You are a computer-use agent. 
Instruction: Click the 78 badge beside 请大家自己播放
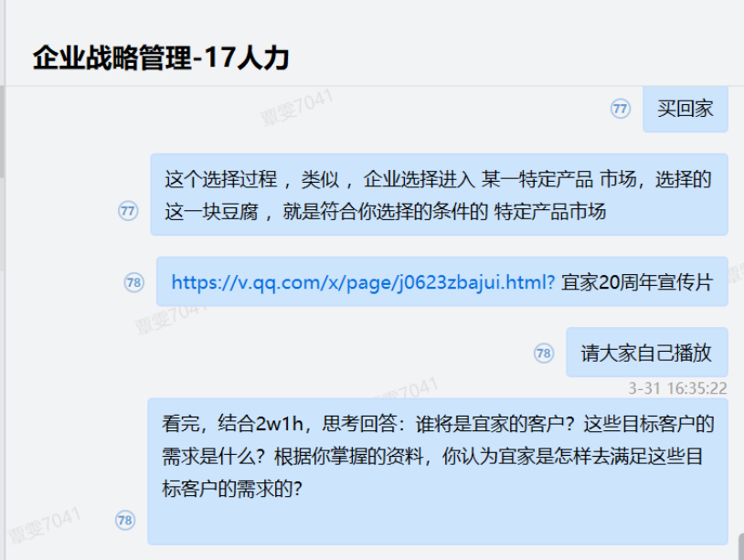coord(544,354)
